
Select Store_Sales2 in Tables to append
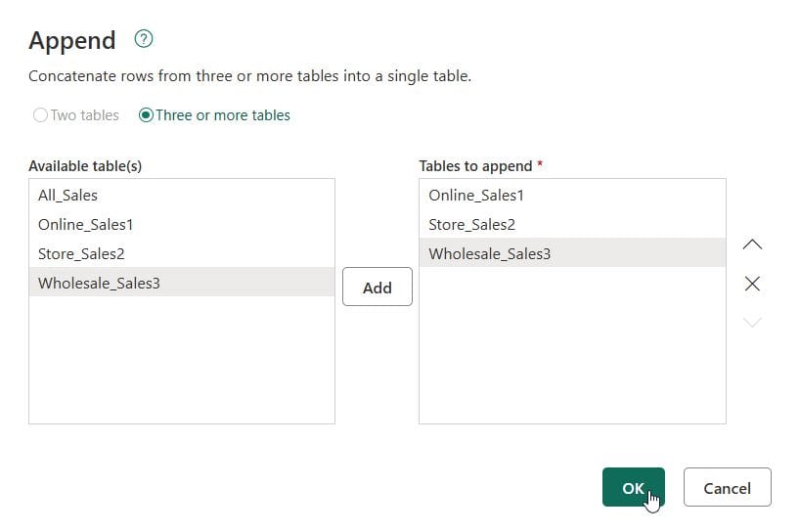[x=572, y=224]
